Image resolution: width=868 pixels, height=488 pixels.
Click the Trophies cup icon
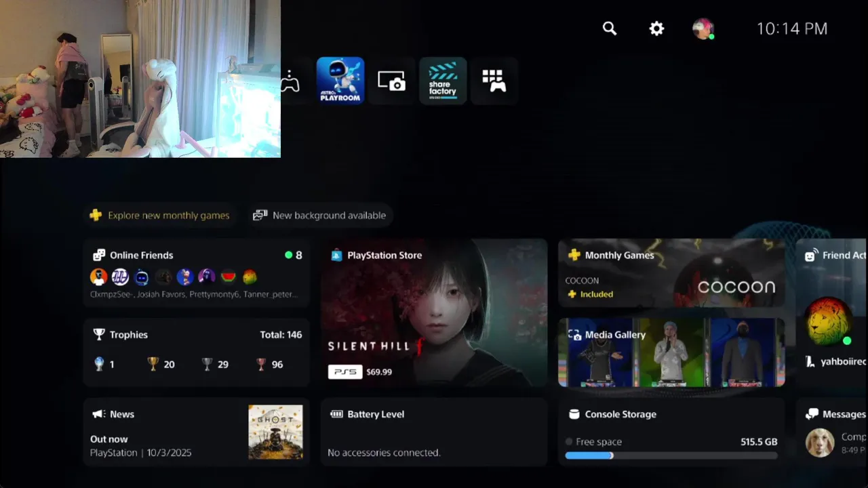pos(99,334)
